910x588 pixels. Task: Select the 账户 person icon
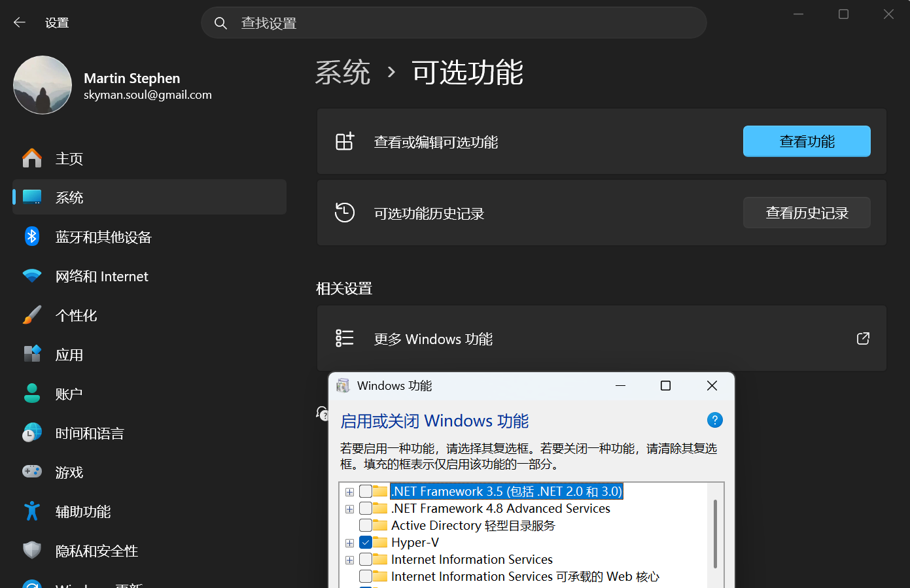coord(32,393)
